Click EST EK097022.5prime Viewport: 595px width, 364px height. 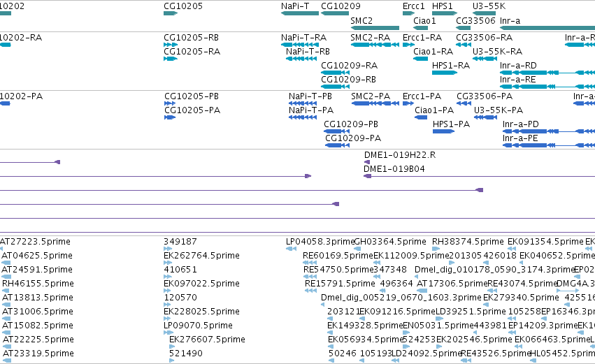(167, 291)
